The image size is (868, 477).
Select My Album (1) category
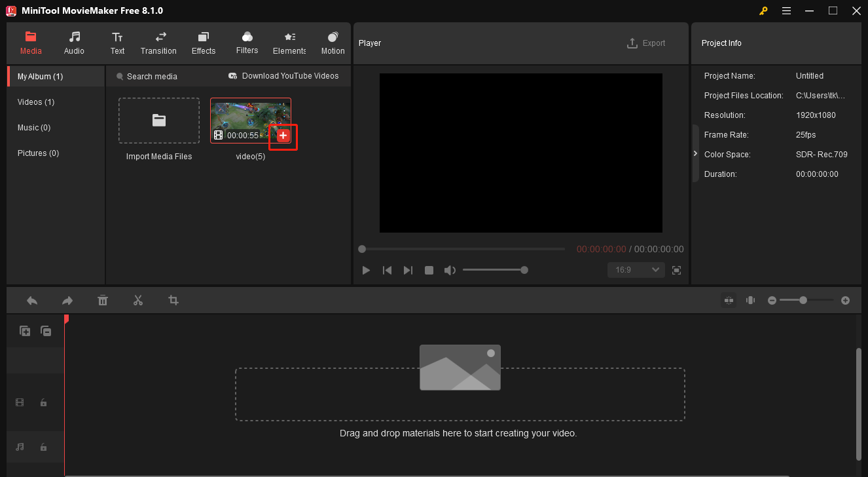pyautogui.click(x=56, y=77)
